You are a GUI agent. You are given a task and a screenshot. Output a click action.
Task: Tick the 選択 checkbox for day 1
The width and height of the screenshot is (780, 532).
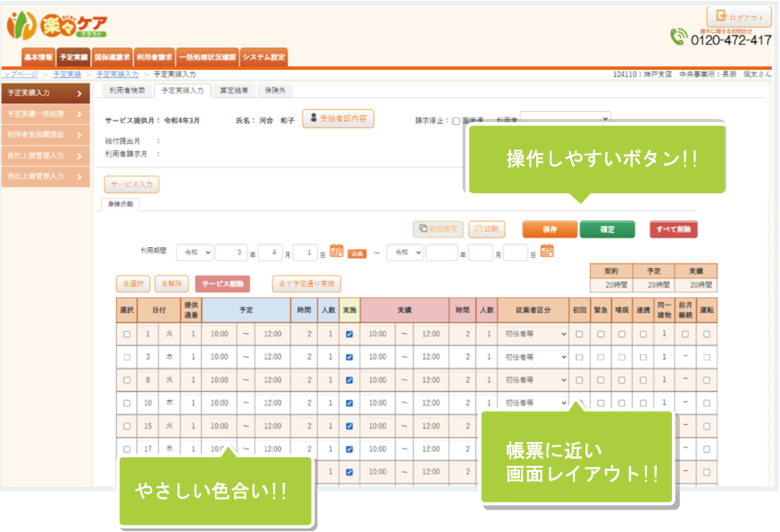click(126, 333)
